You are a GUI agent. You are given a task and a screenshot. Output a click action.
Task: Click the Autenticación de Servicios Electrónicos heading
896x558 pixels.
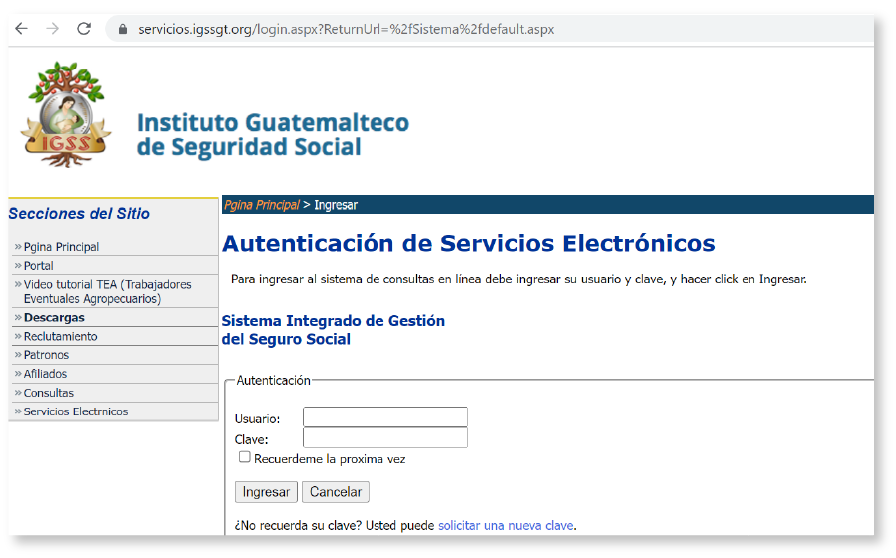click(x=469, y=244)
